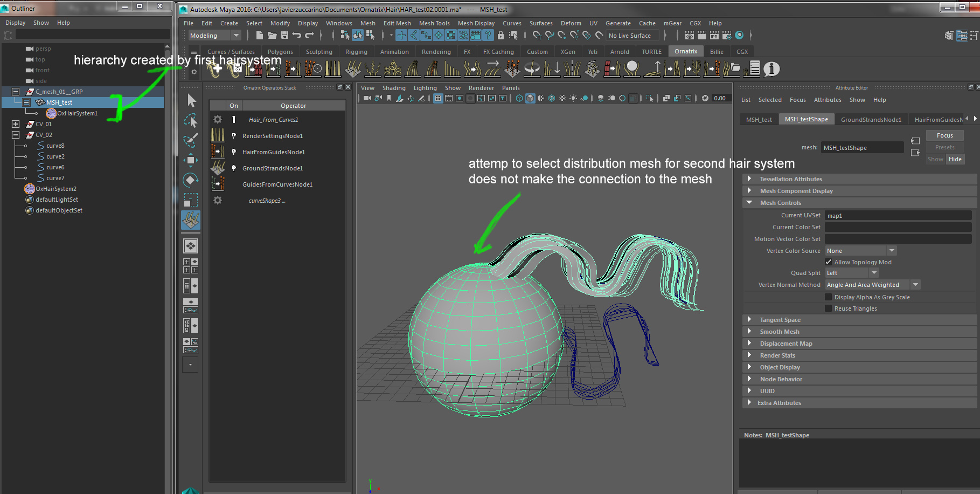Click the Focus button in Attribute Editor
Image resolution: width=980 pixels, height=494 pixels.
pyautogui.click(x=944, y=135)
